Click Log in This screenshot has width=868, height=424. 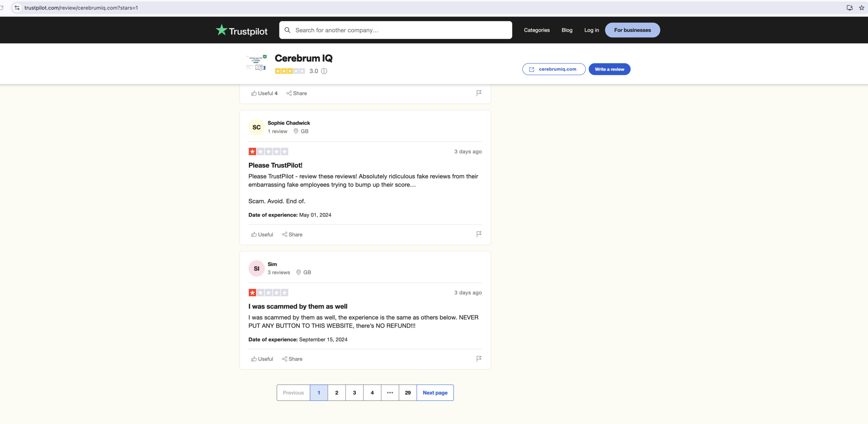click(x=592, y=30)
